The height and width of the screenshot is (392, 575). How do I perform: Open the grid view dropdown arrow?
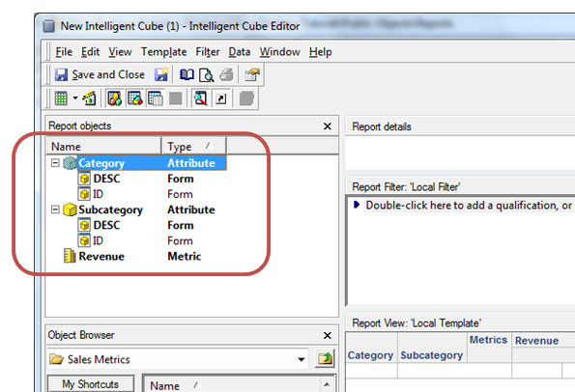coord(75,98)
